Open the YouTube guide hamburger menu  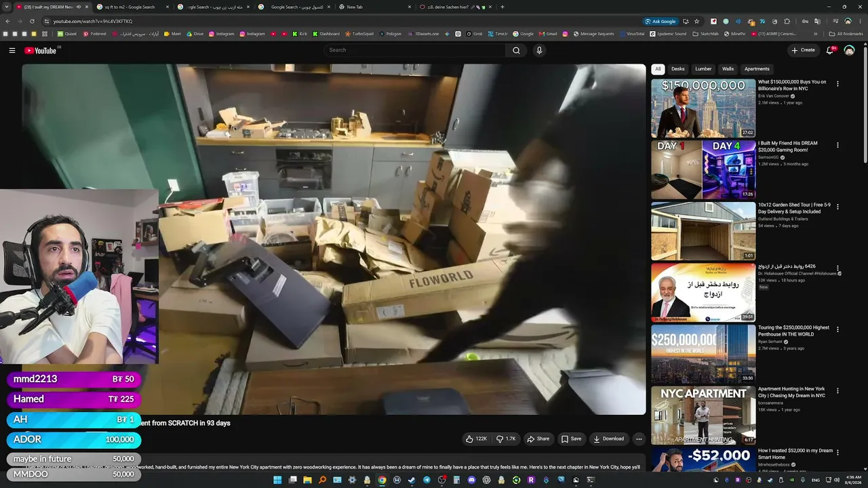click(x=12, y=50)
